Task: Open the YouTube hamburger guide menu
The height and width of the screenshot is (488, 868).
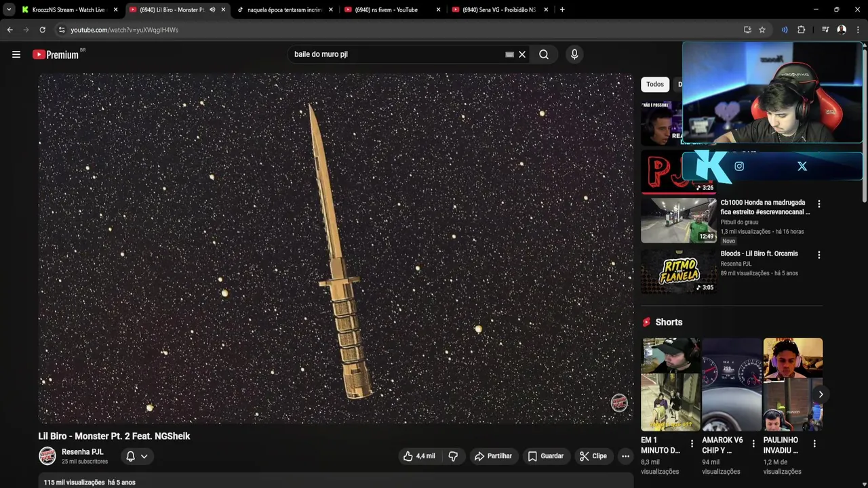Action: coord(16,54)
